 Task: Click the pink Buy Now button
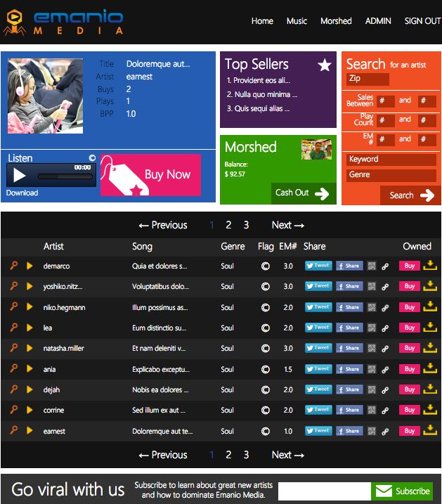click(150, 175)
